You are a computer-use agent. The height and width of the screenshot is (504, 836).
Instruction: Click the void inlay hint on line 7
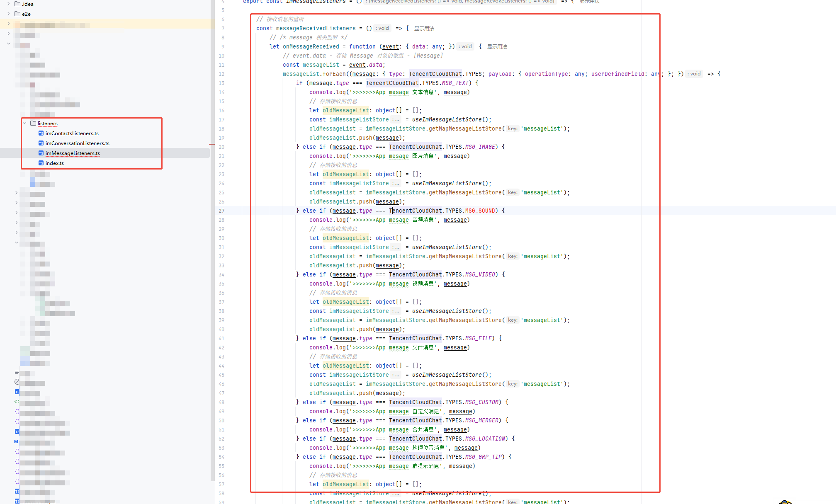tap(383, 28)
